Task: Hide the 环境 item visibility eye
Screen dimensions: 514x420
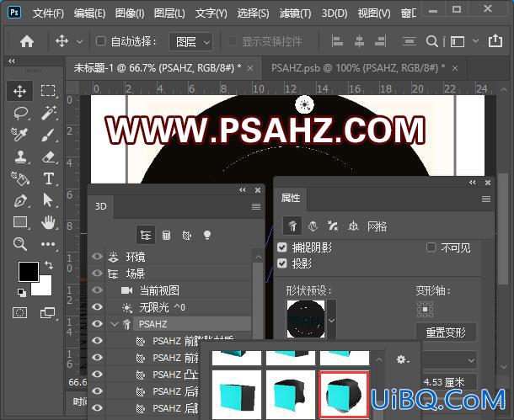Action: click(97, 257)
